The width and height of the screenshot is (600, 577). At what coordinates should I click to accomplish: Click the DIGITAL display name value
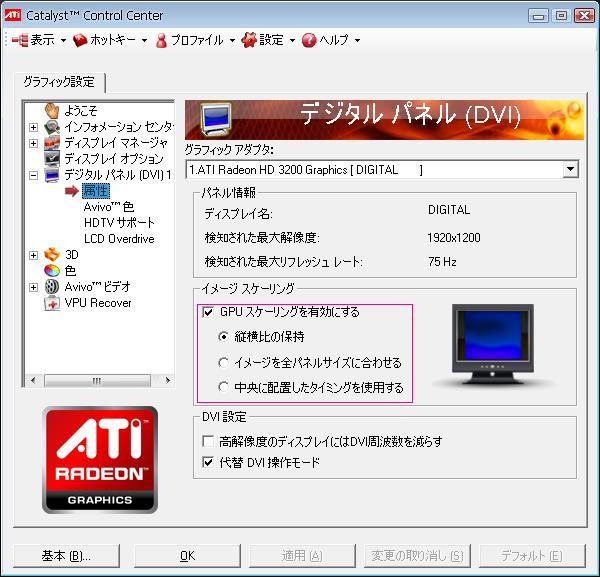point(449,210)
